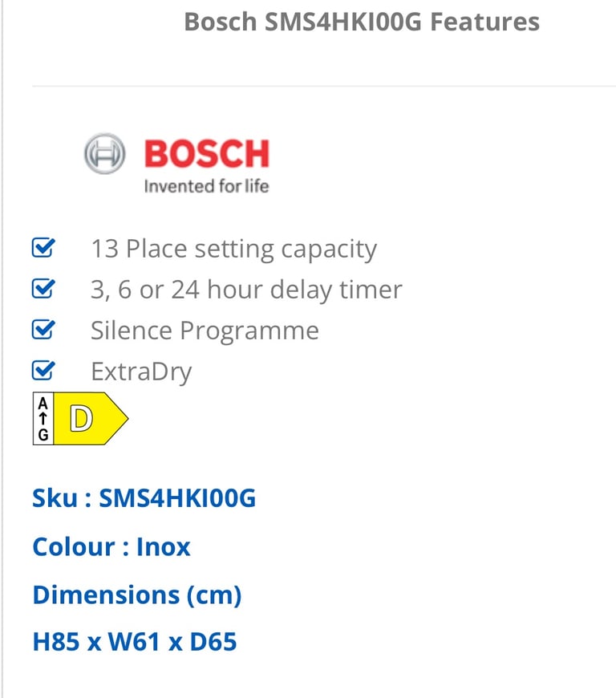Click the H85 x W61 x D65 dimensions

pyautogui.click(x=135, y=642)
